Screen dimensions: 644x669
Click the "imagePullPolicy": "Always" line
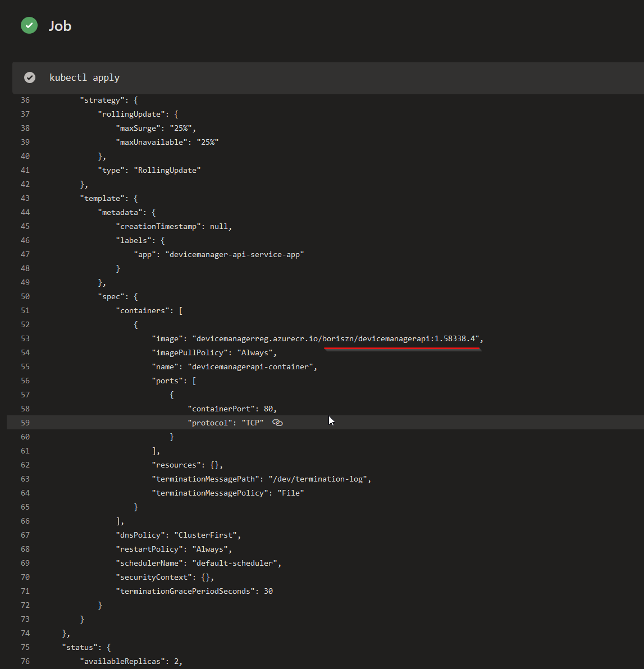tap(214, 352)
